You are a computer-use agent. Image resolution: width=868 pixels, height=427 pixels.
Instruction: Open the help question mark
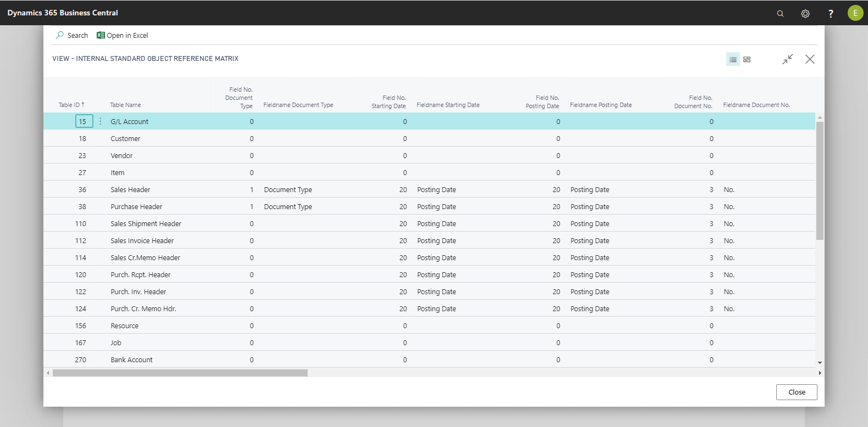point(831,13)
